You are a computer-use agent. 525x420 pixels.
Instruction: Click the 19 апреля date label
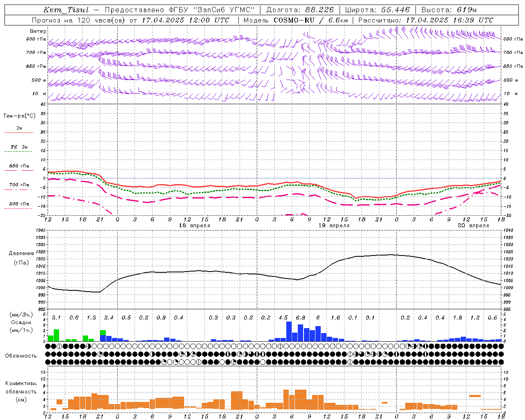coord(334,226)
